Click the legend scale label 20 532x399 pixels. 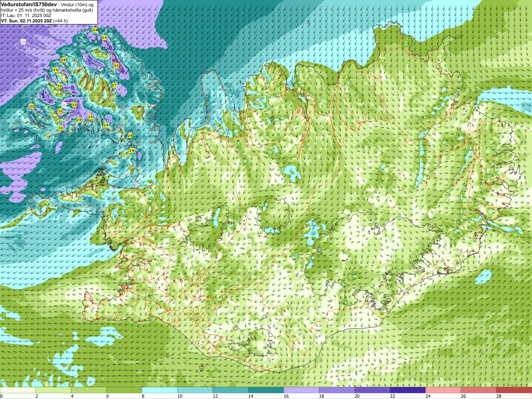(x=357, y=396)
